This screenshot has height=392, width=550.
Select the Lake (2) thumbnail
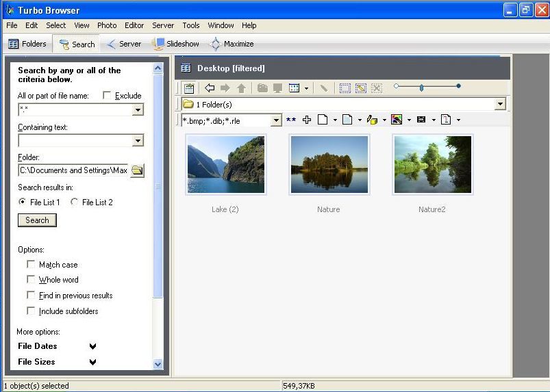point(226,164)
